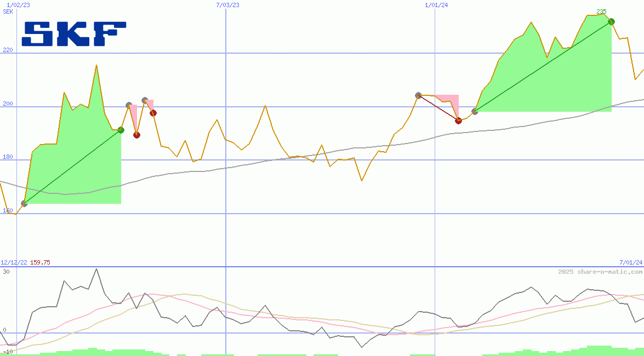Select the green sell marker ending the first trend
Viewport: 644px width, 356px height.
pyautogui.click(x=120, y=130)
